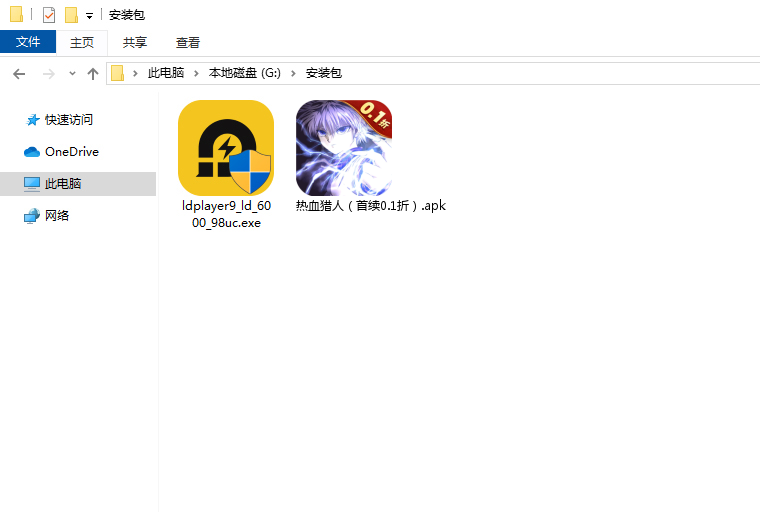This screenshot has width=760, height=512.
Task: Select the 热血猎人 apk game icon
Action: [x=343, y=148]
